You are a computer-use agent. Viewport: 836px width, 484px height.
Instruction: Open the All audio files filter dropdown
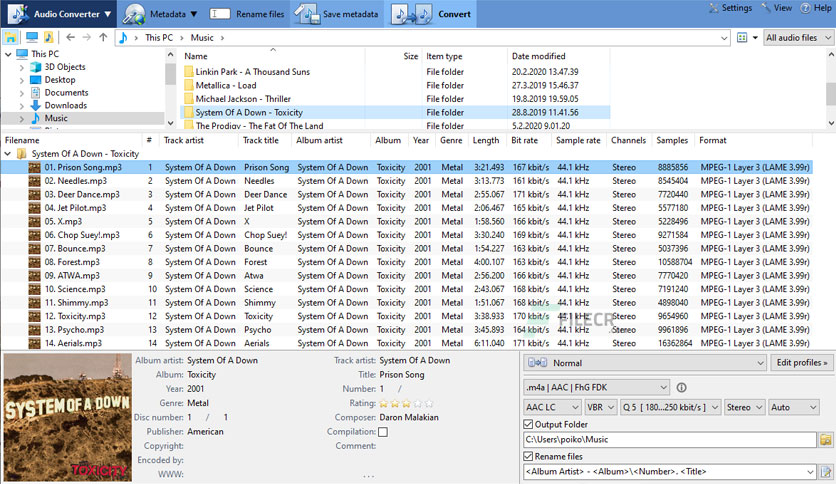coord(799,38)
